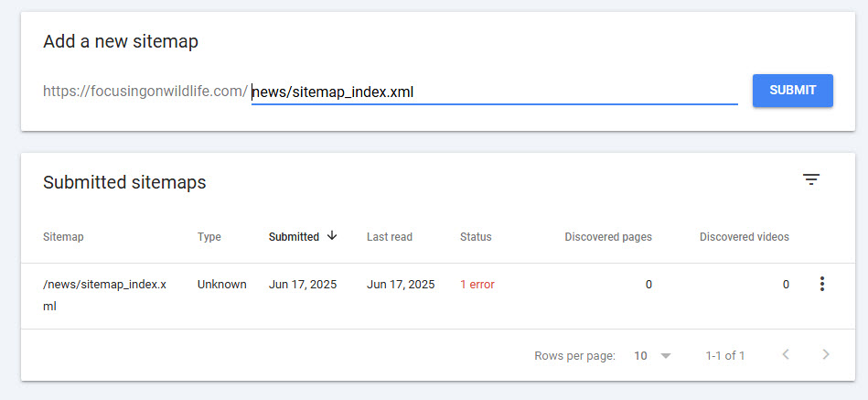868x400 pixels.
Task: Click the SUBMIT button
Action: 793,91
